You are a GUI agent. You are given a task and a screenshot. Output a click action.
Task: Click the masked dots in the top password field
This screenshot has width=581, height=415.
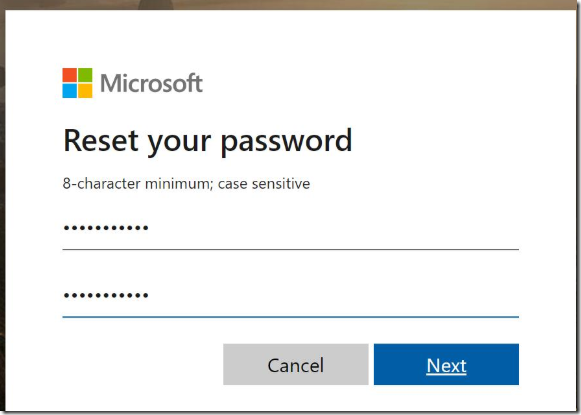coord(106,228)
